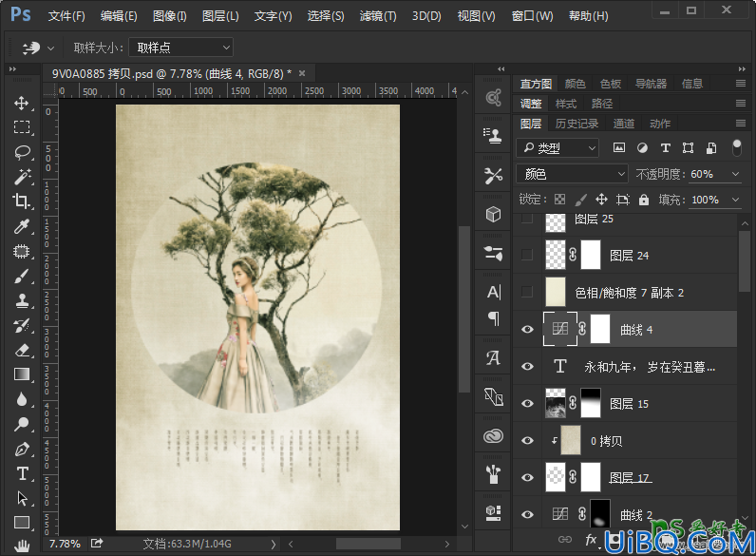This screenshot has width=756, height=556.
Task: Open the 3D panel cube icon
Action: click(493, 214)
